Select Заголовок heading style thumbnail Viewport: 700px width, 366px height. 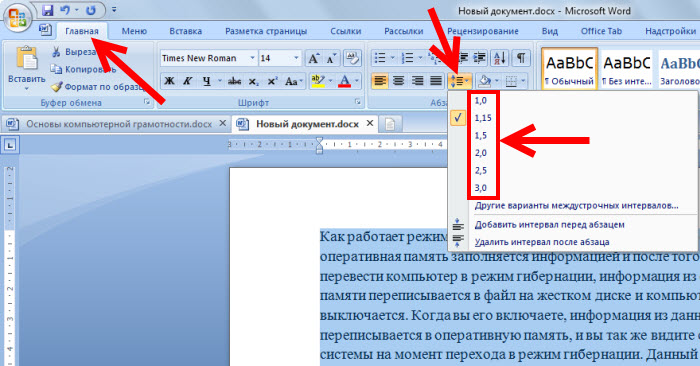tap(679, 69)
